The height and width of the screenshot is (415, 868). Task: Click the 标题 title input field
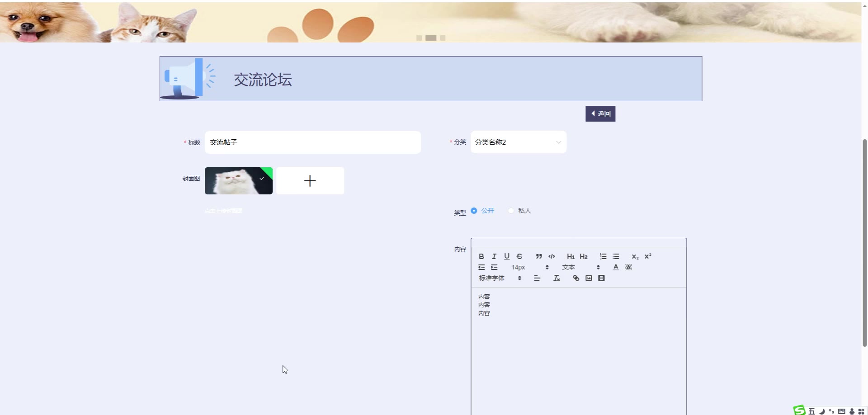click(x=313, y=142)
